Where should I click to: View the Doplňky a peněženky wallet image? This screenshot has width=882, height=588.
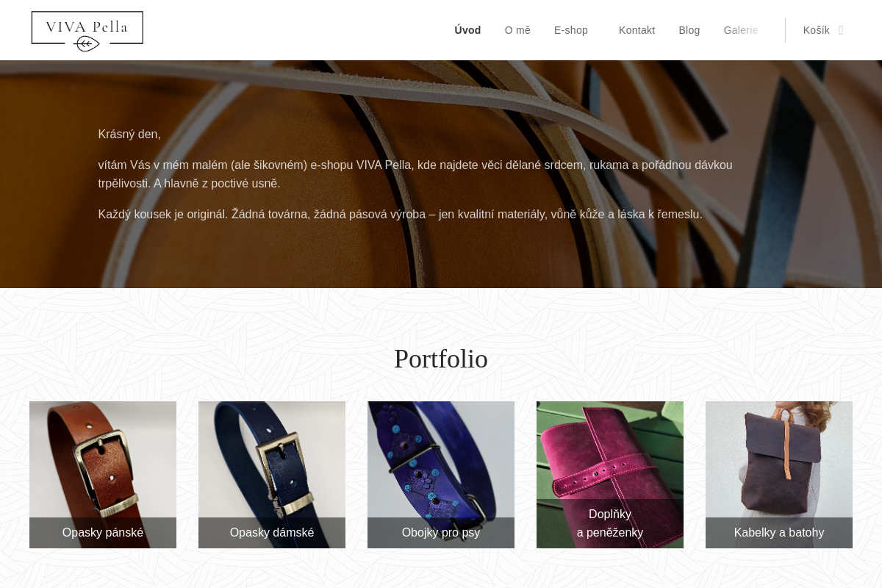pos(610,450)
